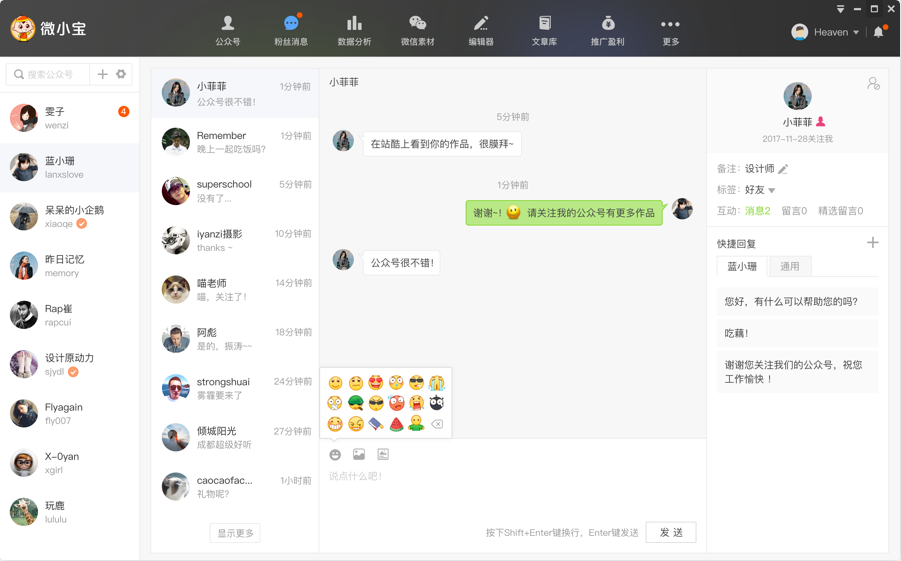The height and width of the screenshot is (561, 901).
Task: Open the Remember conversation
Action: coord(235,142)
